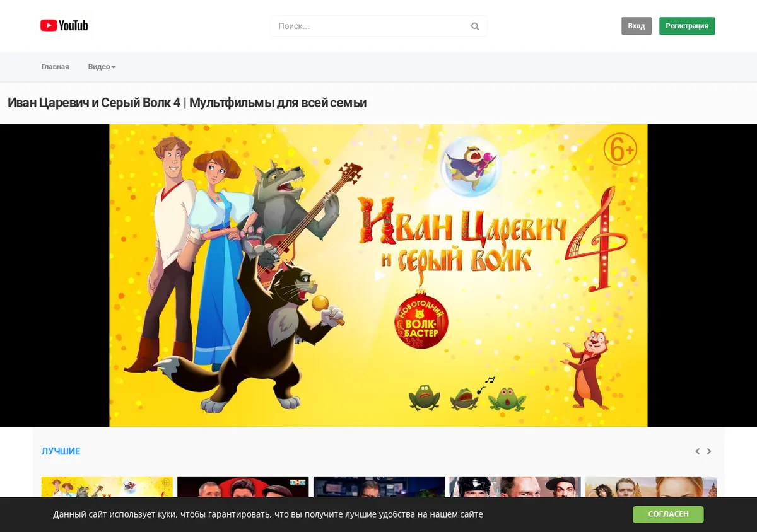Open first Иван Царевич thumbnail in carousel
The width and height of the screenshot is (757, 532).
[x=107, y=487]
